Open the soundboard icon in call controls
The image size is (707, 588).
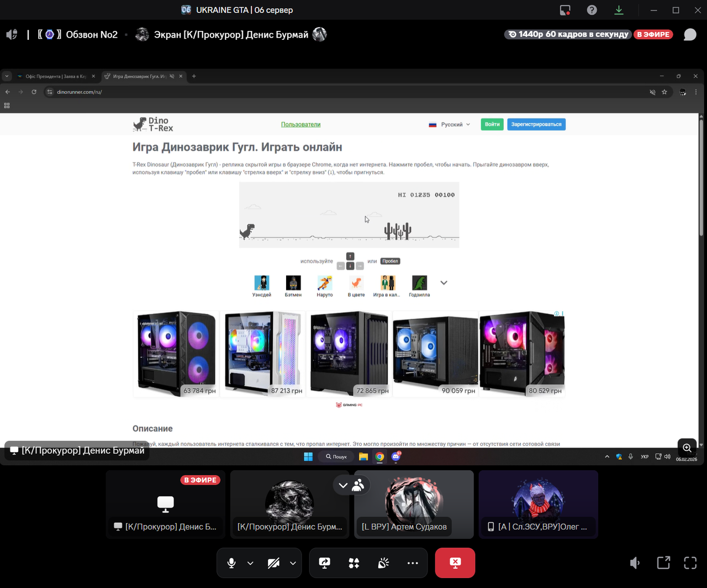pos(383,563)
